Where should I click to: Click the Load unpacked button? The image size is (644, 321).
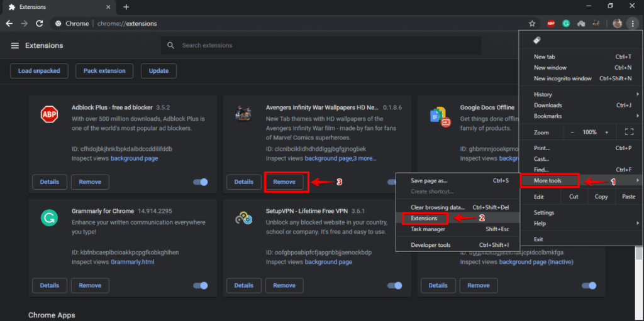coord(39,71)
